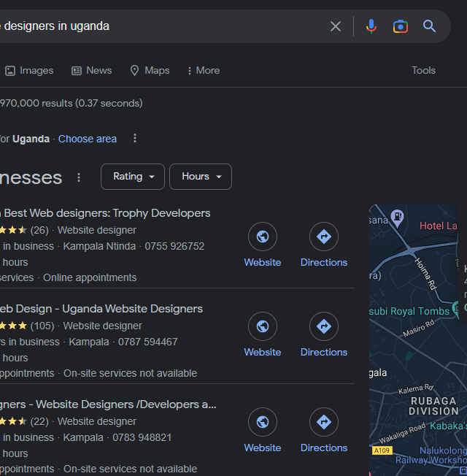Clear the search query with X
The height and width of the screenshot is (476, 467).
(x=336, y=26)
